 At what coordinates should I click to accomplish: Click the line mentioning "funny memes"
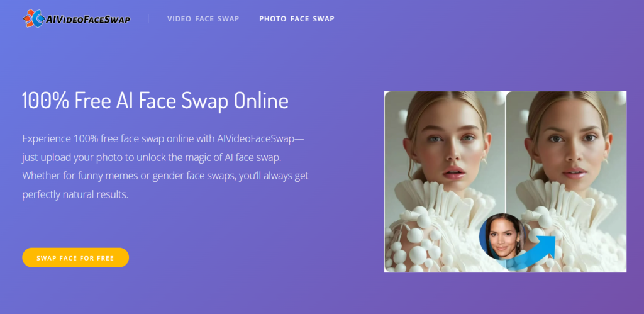[x=165, y=176]
